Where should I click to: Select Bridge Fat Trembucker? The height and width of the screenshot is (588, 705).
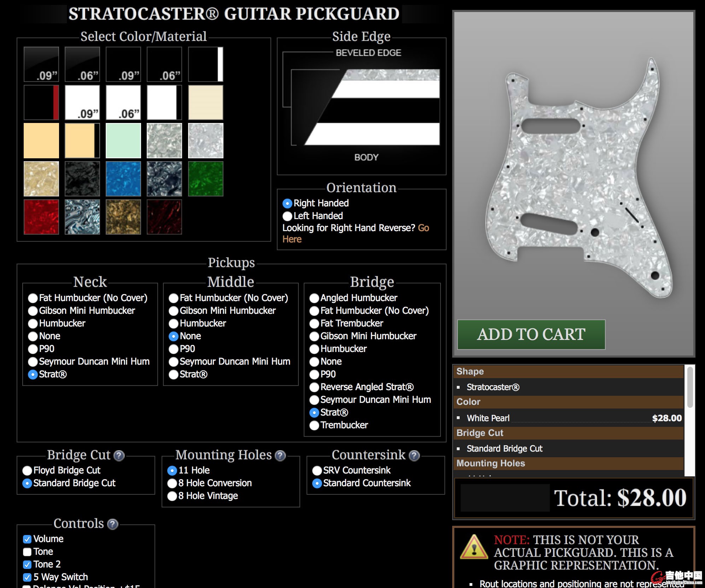click(x=314, y=324)
